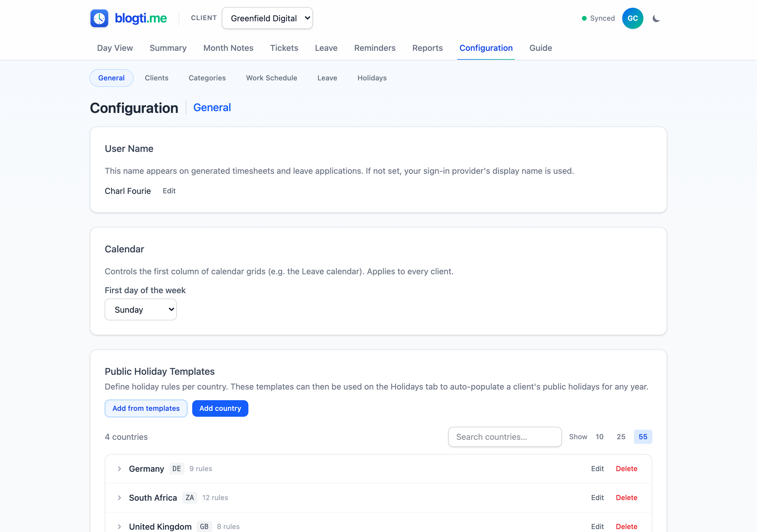Go to the Day View tab
This screenshot has width=757, height=532.
[x=115, y=48]
